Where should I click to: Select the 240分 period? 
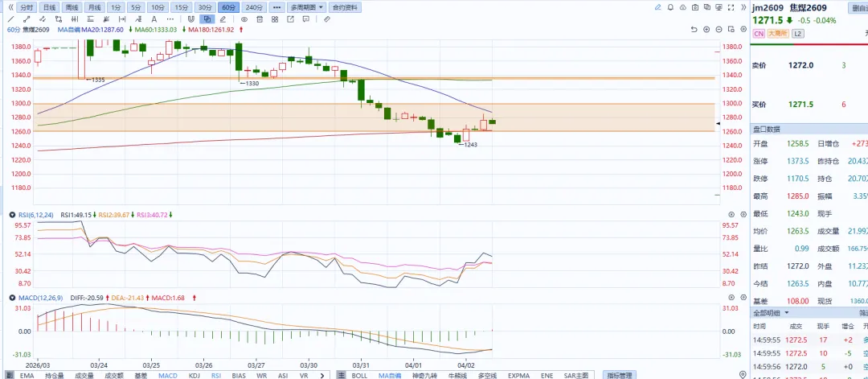click(x=254, y=8)
